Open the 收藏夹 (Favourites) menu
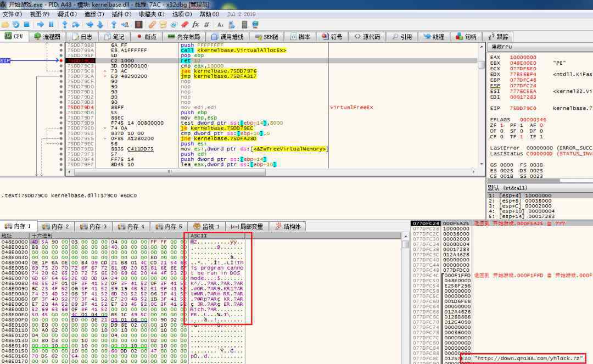 pyautogui.click(x=152, y=14)
